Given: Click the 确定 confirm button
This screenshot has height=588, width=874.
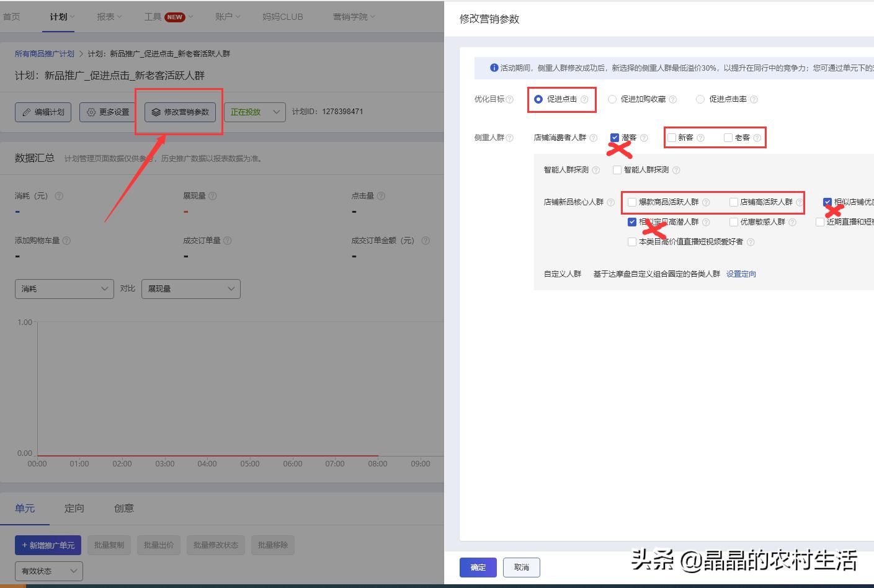Looking at the screenshot, I should pyautogui.click(x=478, y=567).
